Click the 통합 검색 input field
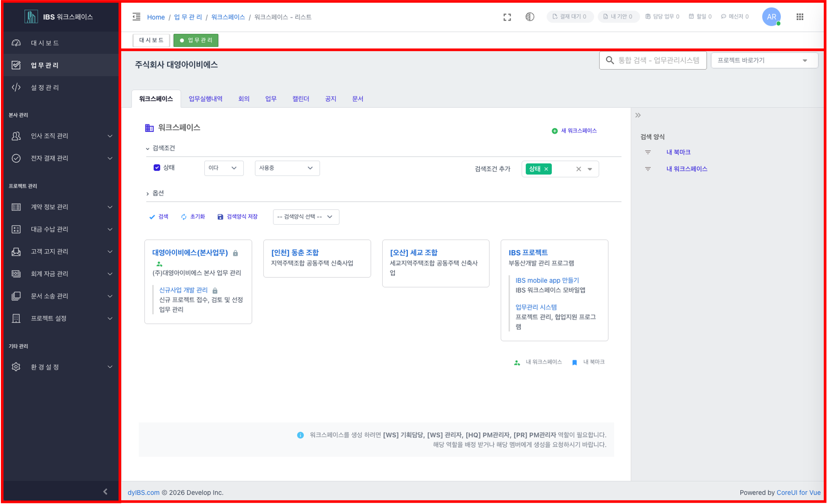The height and width of the screenshot is (504, 827). pyautogui.click(x=653, y=60)
